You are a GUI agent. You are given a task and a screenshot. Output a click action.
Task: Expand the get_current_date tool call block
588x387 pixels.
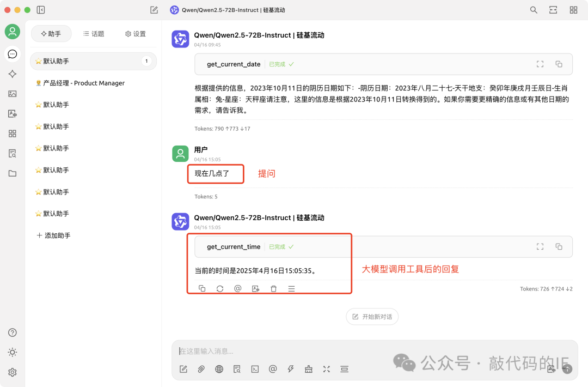pos(383,64)
